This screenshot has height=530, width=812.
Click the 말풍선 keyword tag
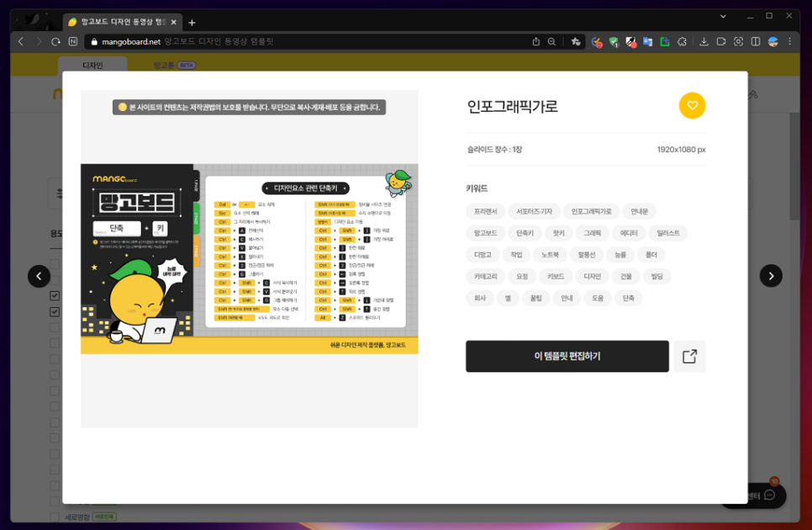[x=587, y=255]
